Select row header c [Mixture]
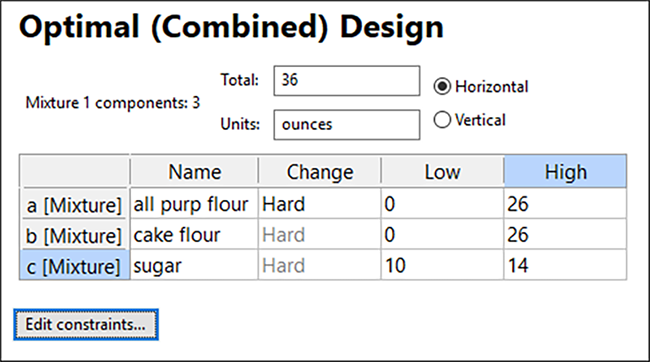This screenshot has height=362, width=650. (x=74, y=265)
